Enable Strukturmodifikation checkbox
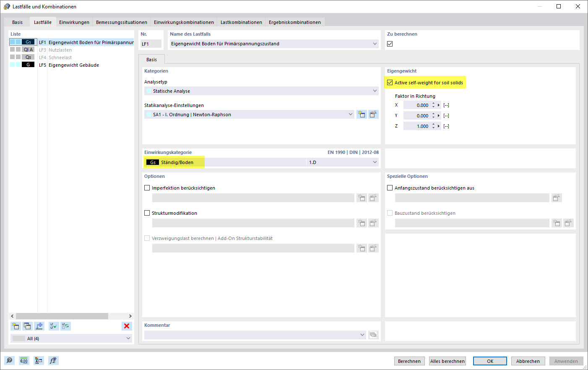The width and height of the screenshot is (588, 370). point(147,213)
